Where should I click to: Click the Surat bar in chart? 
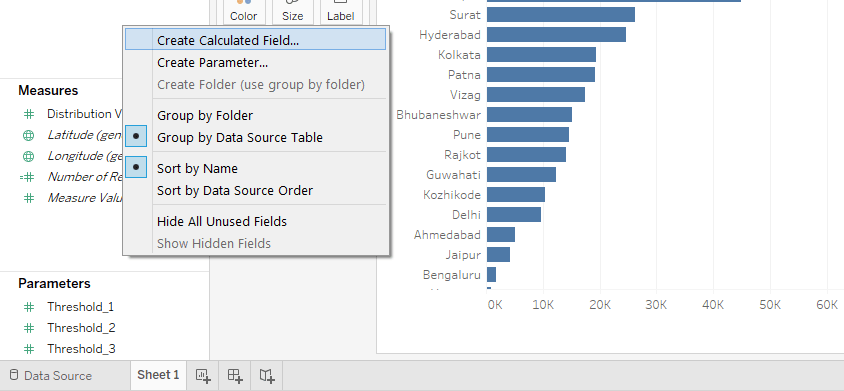(x=561, y=15)
